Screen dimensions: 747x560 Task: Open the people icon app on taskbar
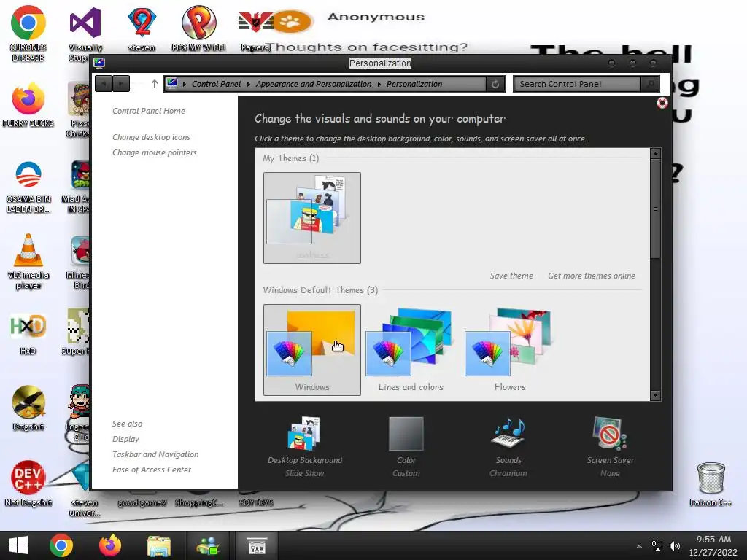[x=208, y=545]
